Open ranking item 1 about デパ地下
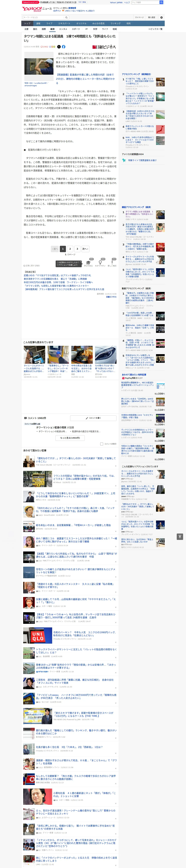This screenshot has height=868, width=186. pyautogui.click(x=139, y=81)
